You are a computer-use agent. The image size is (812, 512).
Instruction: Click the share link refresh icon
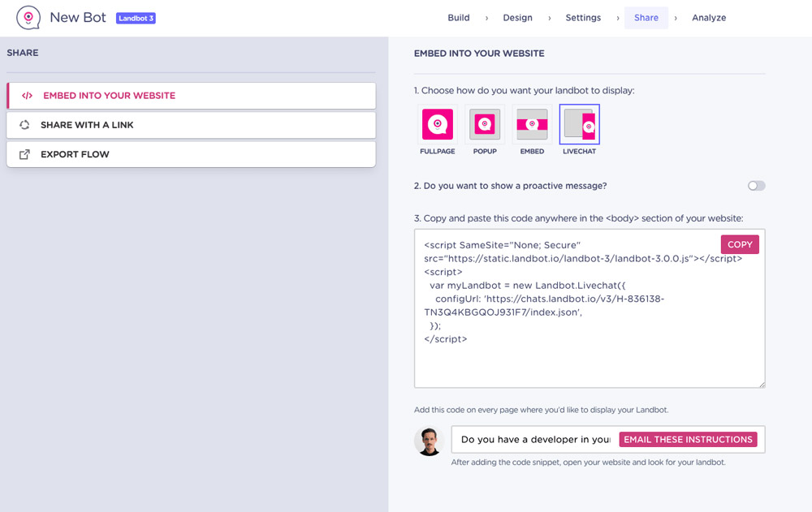24,125
